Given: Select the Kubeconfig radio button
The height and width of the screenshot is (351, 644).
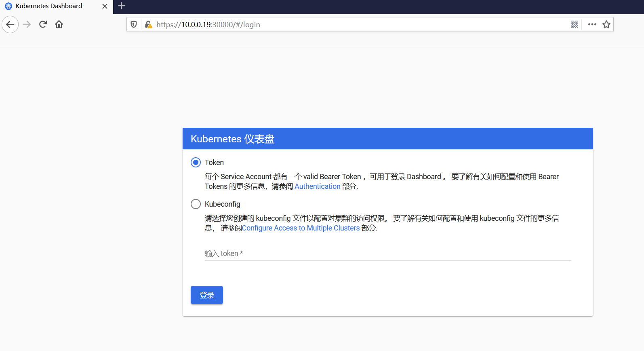Looking at the screenshot, I should click(196, 204).
